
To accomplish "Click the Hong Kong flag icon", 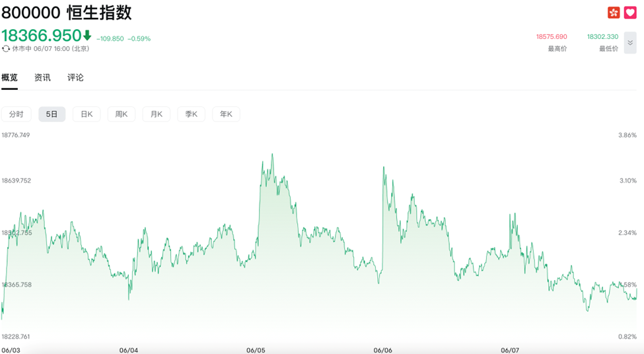I will 614,13.
